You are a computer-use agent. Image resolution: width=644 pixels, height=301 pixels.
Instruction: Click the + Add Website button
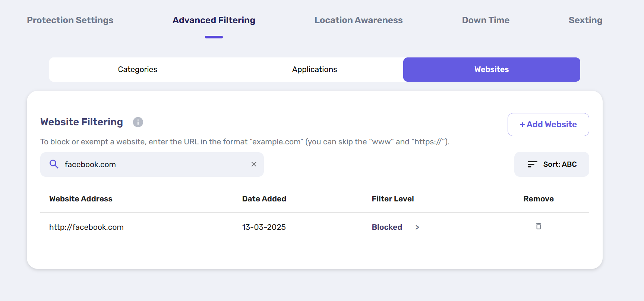[x=548, y=125]
